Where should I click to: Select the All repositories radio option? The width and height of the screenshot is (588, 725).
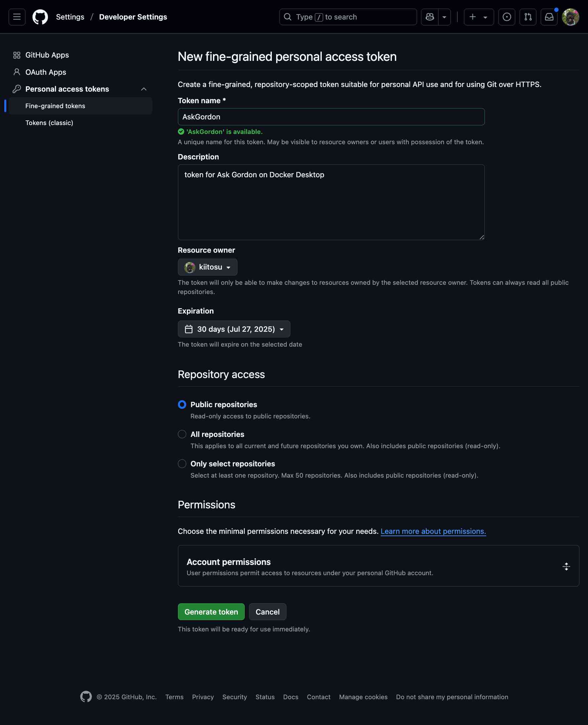pos(182,434)
